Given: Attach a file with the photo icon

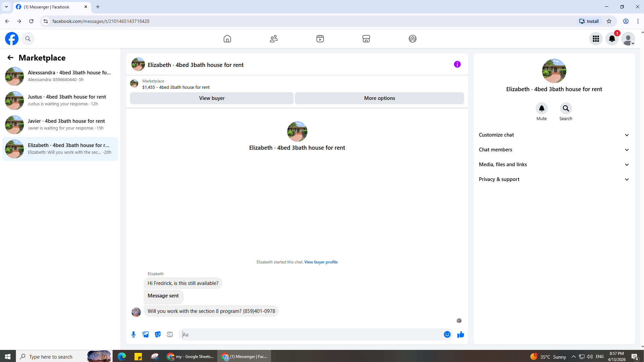Looking at the screenshot, I should [146, 334].
